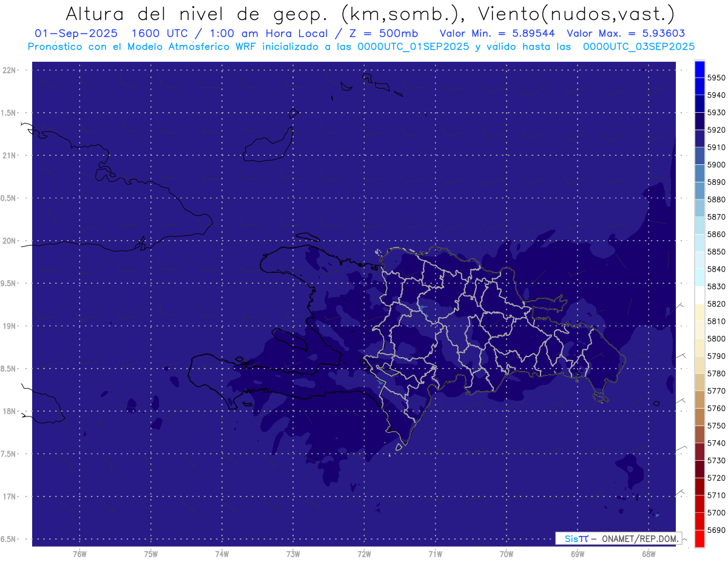Screen dimensions: 728x562
Task: Click the 19N latitude axis label
Action: [x=10, y=326]
